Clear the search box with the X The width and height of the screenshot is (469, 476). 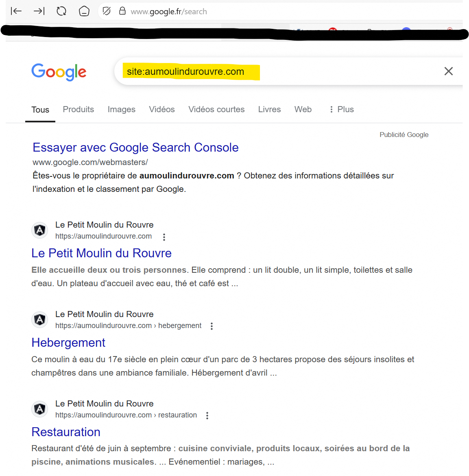point(448,72)
